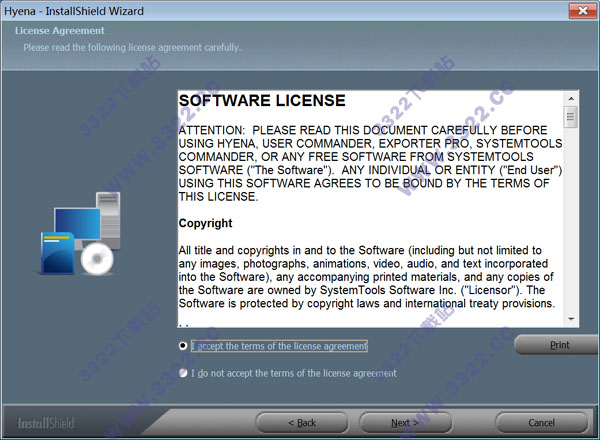Screen dimensions: 600x440
Task: Go to the previous step with Back
Action: click(301, 422)
